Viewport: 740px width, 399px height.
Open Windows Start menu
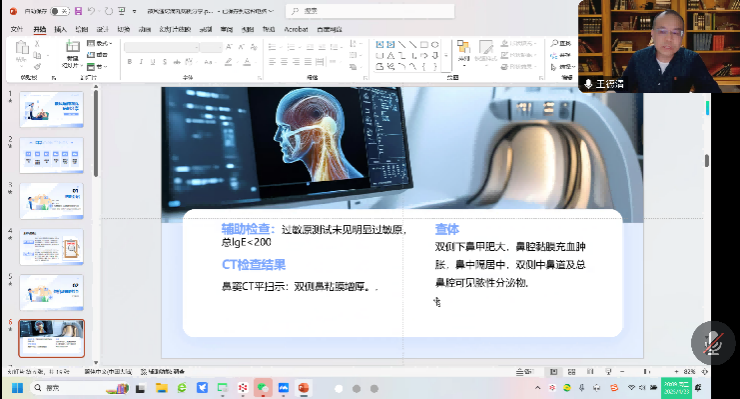[x=17, y=388]
